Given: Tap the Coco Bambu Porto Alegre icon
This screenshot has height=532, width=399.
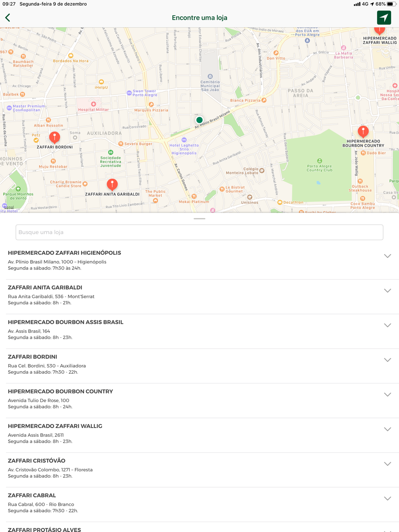Looking at the screenshot, I should coord(363,199).
